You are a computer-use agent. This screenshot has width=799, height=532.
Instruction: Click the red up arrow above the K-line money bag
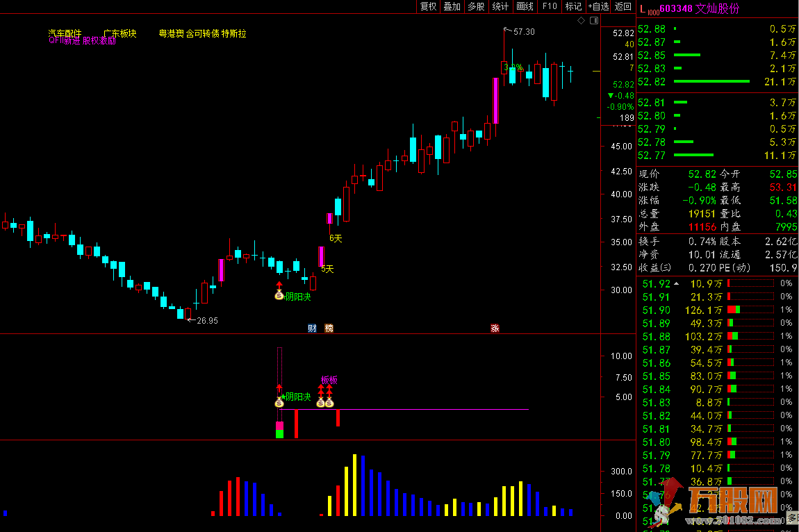pyautogui.click(x=279, y=285)
